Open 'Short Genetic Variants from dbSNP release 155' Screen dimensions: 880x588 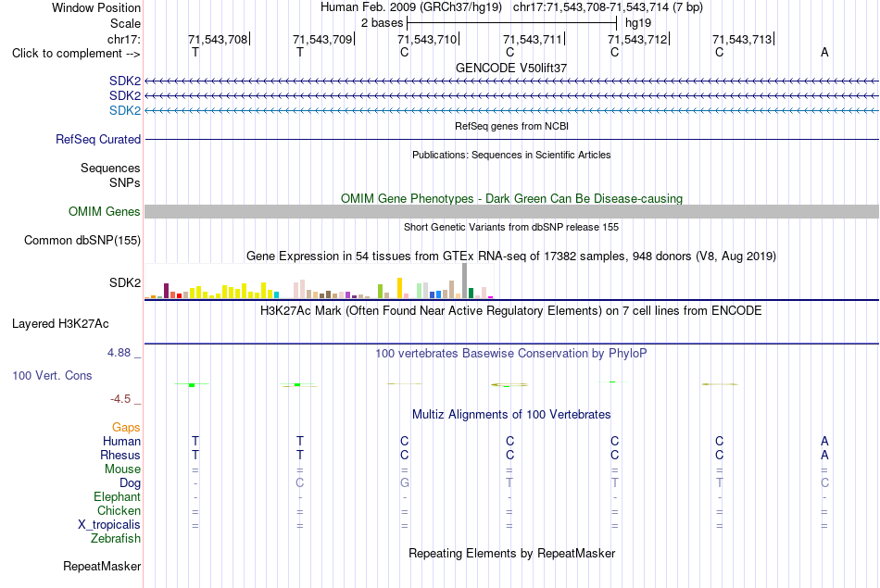pos(510,227)
